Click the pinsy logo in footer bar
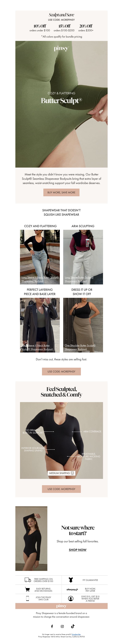Screen dimensions: 123x644 coord(61,606)
